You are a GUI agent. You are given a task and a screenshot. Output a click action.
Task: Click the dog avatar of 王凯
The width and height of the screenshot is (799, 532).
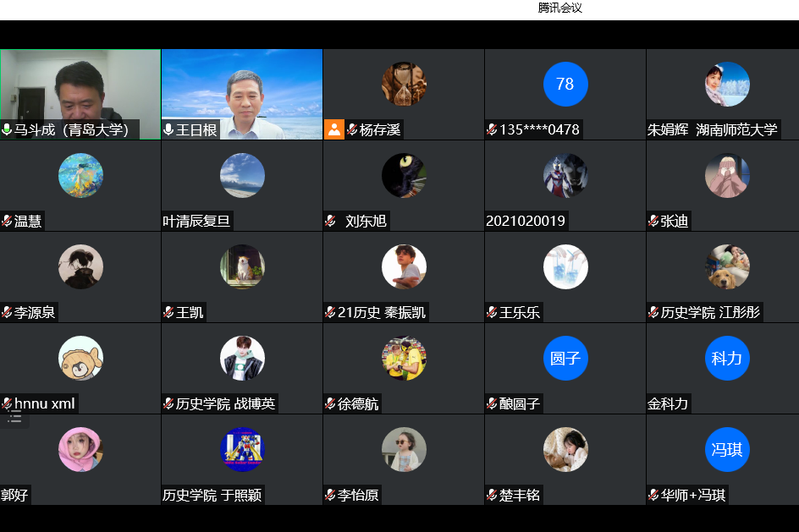pyautogui.click(x=242, y=266)
